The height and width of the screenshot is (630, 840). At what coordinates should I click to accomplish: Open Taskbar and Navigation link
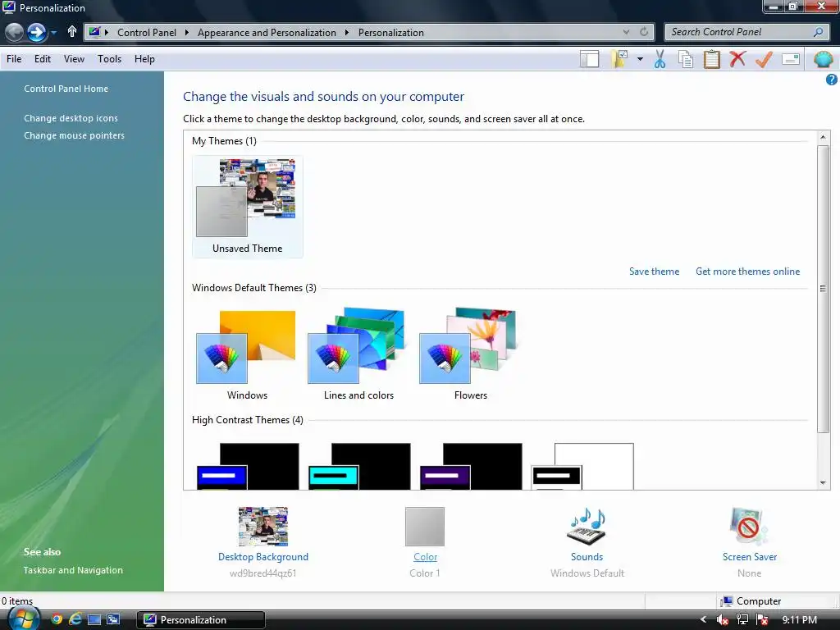(73, 571)
